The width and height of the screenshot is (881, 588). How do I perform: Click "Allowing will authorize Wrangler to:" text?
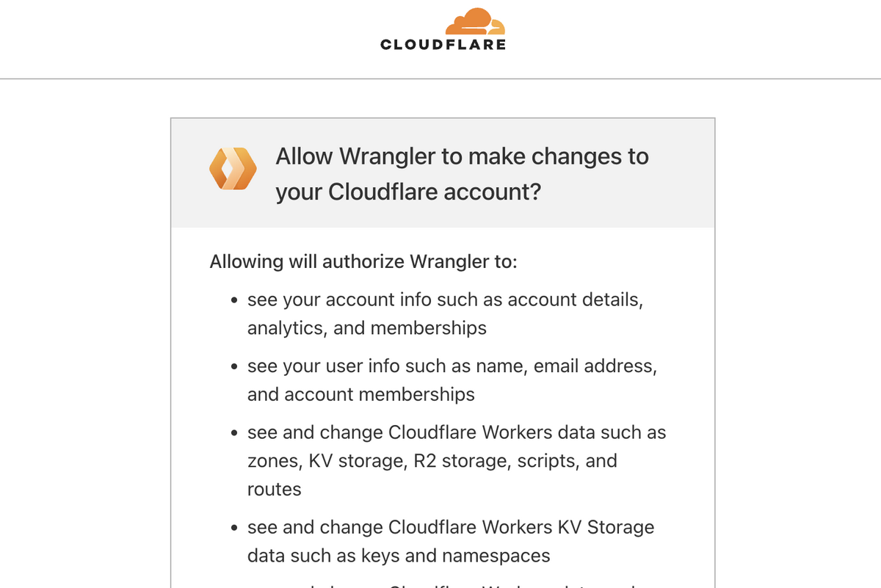point(363,262)
